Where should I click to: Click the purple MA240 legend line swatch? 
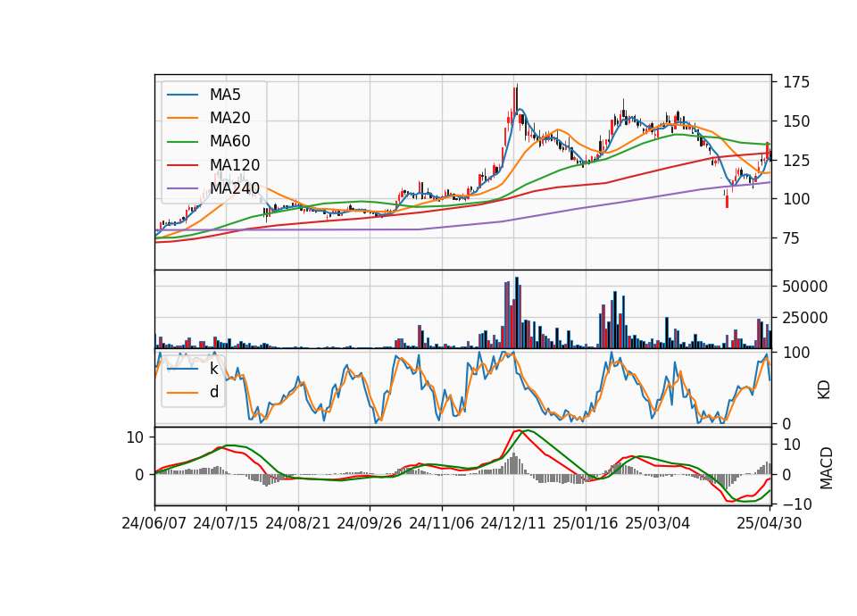pos(182,189)
